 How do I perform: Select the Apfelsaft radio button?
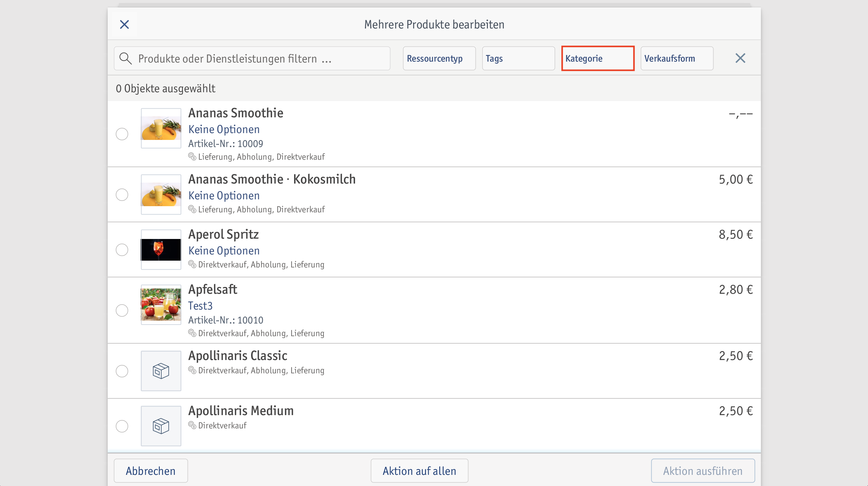click(122, 310)
